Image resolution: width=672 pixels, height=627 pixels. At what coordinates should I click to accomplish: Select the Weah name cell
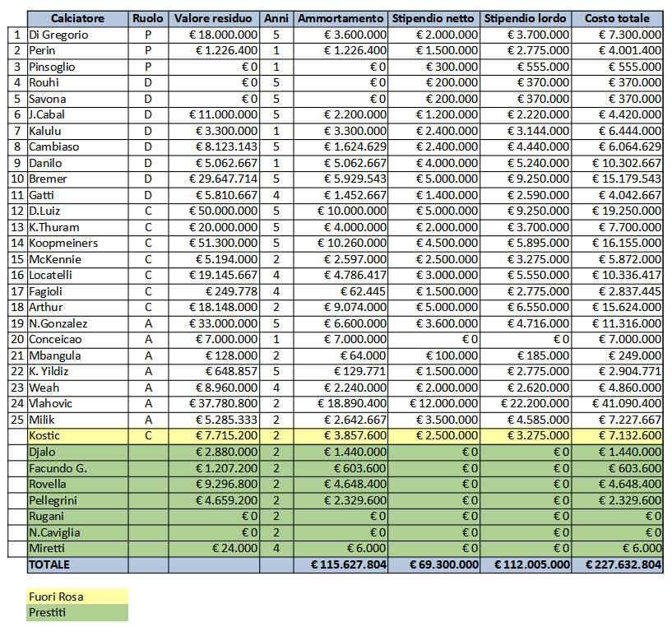coord(77,388)
